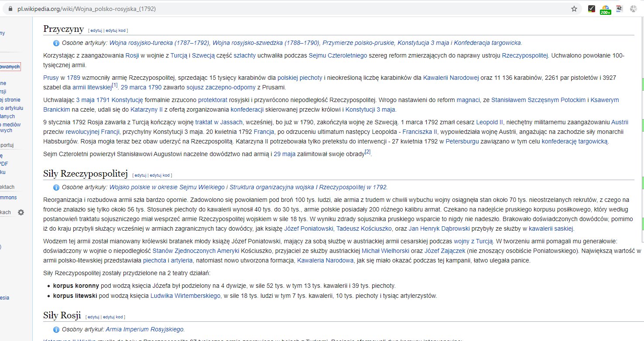
Task: Click the 'Ludwika Wirtemberskiego' link
Action: point(185,296)
